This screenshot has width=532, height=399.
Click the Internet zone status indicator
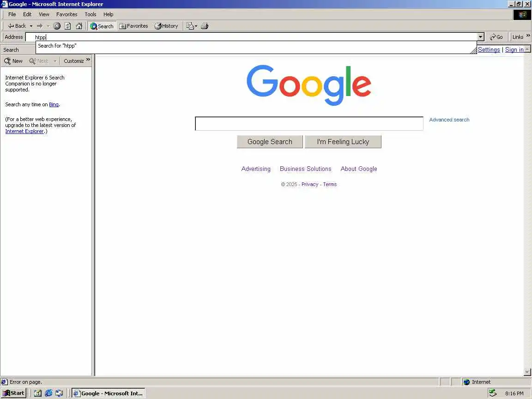pyautogui.click(x=477, y=382)
